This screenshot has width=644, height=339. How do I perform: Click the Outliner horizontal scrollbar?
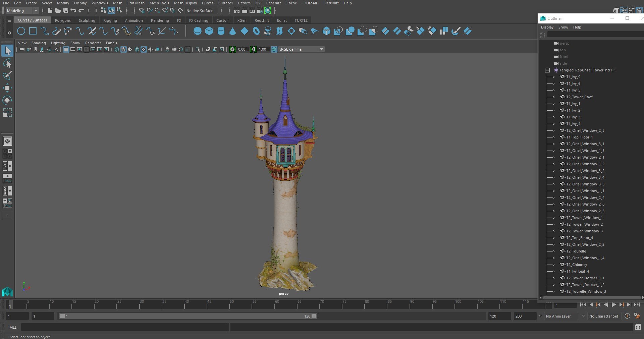coord(591,298)
